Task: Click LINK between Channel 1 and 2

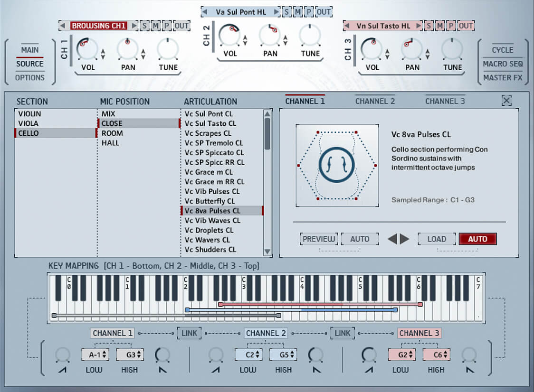Action: (x=189, y=333)
